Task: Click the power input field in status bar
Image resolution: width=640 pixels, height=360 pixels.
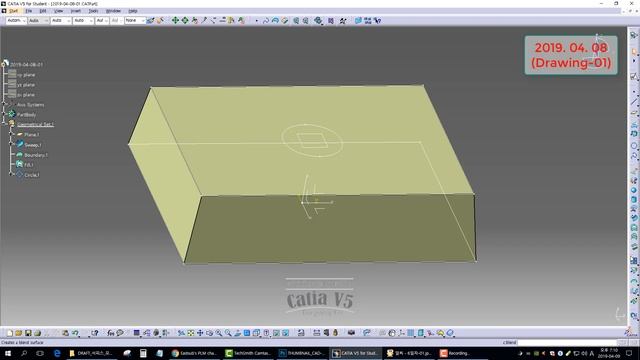Action: point(567,343)
